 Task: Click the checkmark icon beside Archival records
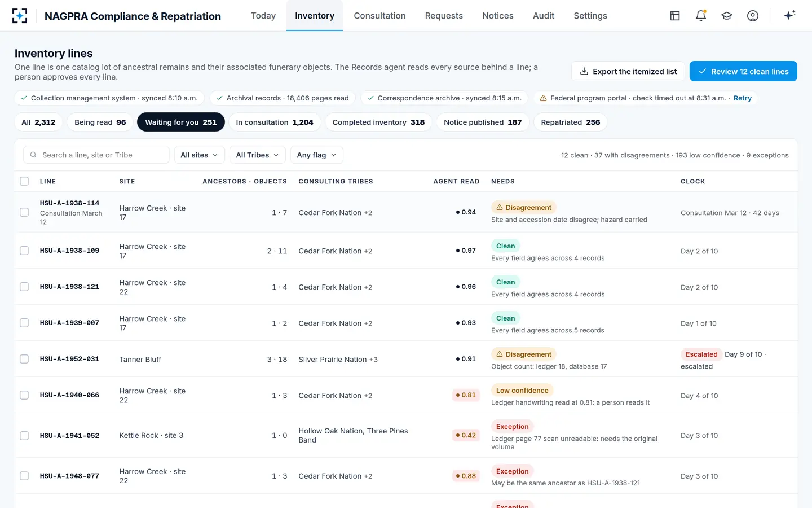tap(219, 98)
